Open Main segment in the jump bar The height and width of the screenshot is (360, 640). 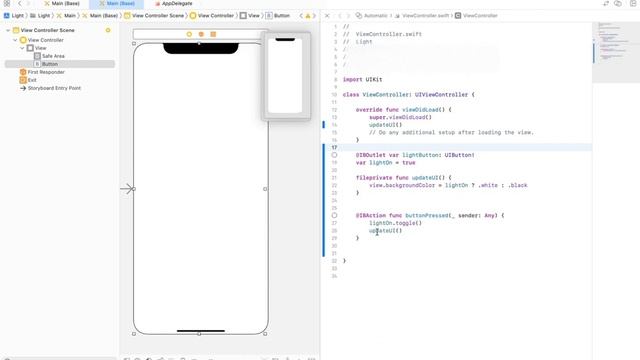point(66,16)
